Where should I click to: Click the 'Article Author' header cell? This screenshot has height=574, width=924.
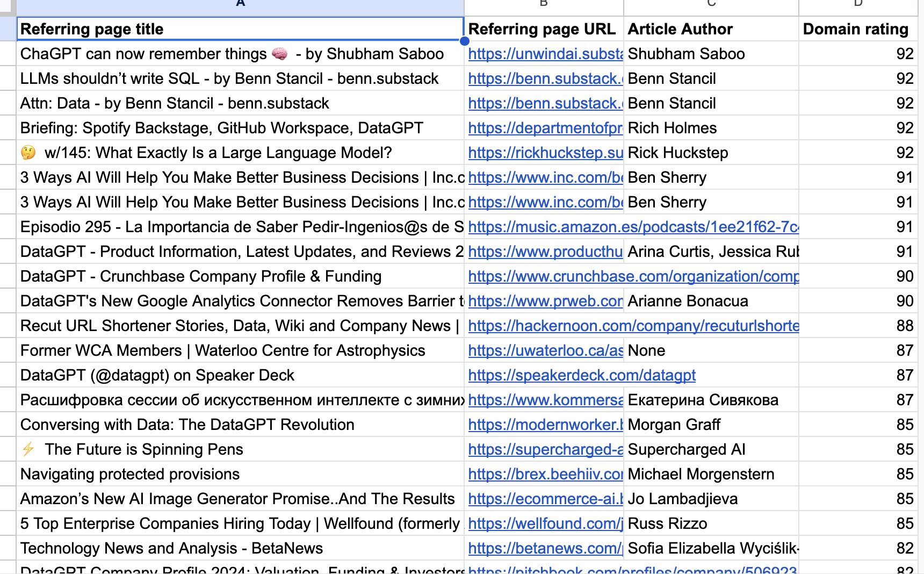click(711, 29)
